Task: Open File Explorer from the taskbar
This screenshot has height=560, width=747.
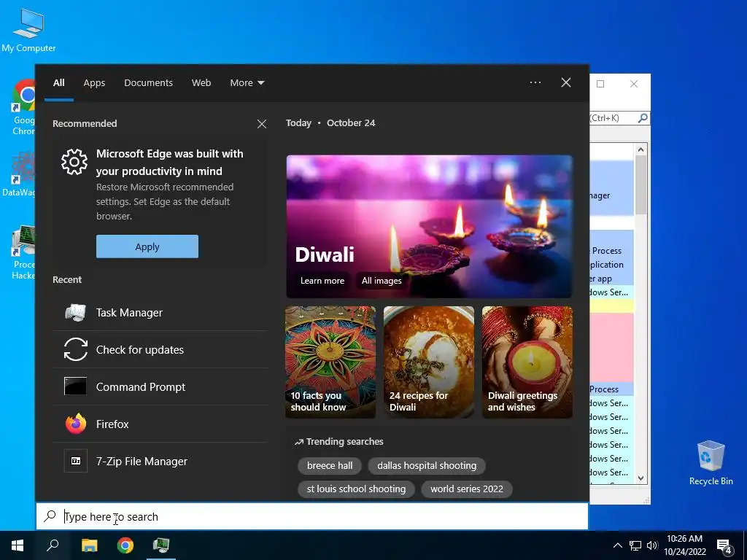Action: pyautogui.click(x=89, y=545)
